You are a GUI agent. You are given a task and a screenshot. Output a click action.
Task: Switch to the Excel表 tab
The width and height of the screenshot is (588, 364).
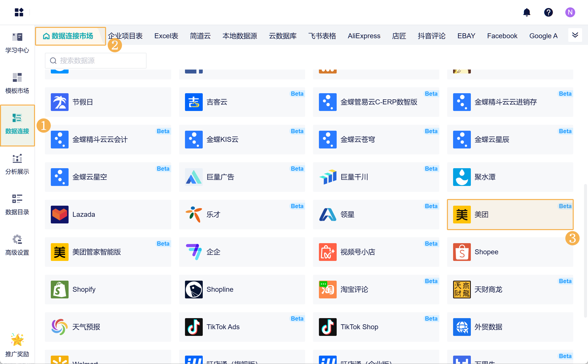tap(166, 36)
